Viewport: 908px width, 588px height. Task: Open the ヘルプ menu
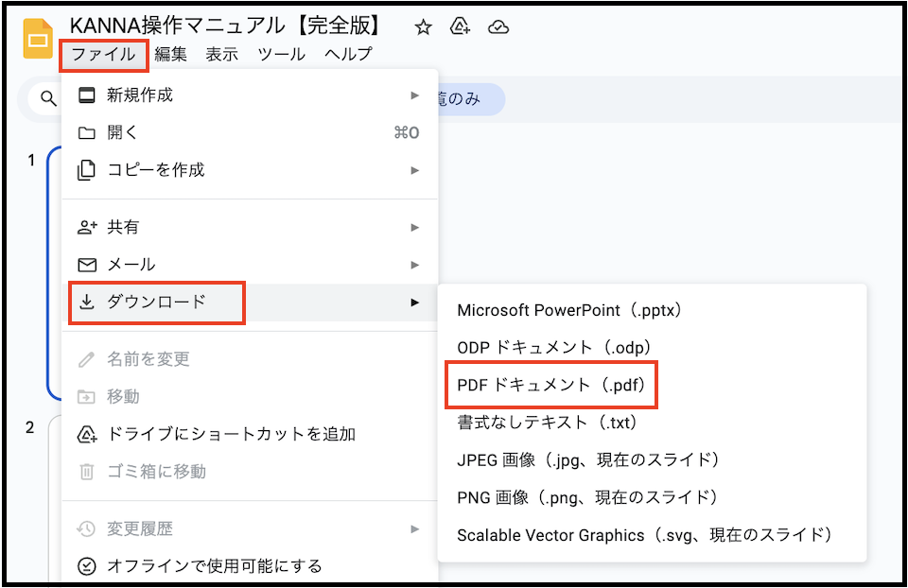348,55
